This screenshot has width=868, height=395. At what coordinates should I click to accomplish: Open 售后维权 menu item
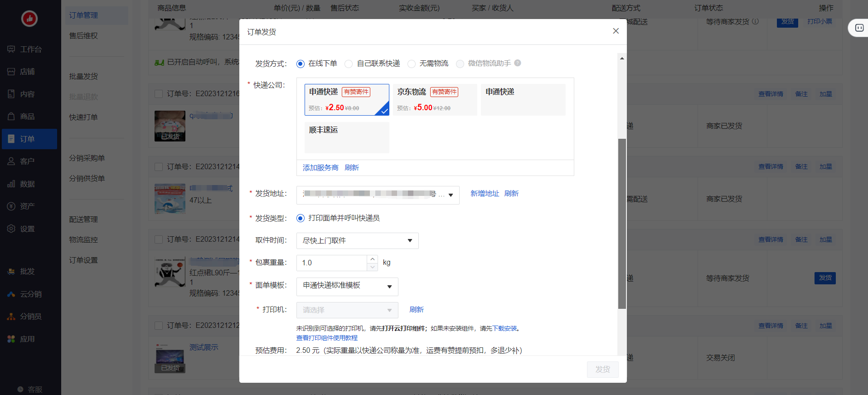point(83,36)
